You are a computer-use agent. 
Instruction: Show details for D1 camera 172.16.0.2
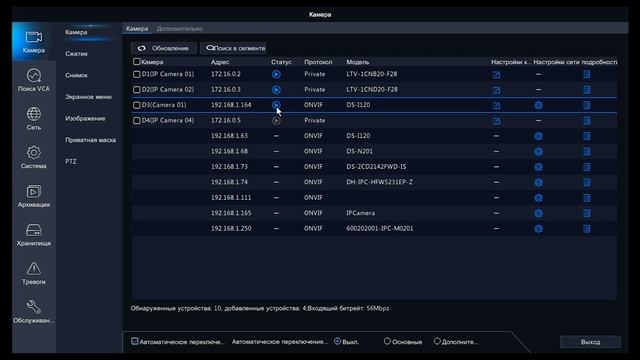[587, 74]
